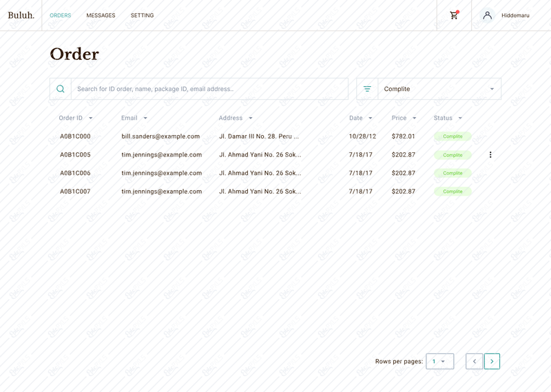Open the Messages tab
Viewport: 551px width, 392px height.
coord(101,15)
